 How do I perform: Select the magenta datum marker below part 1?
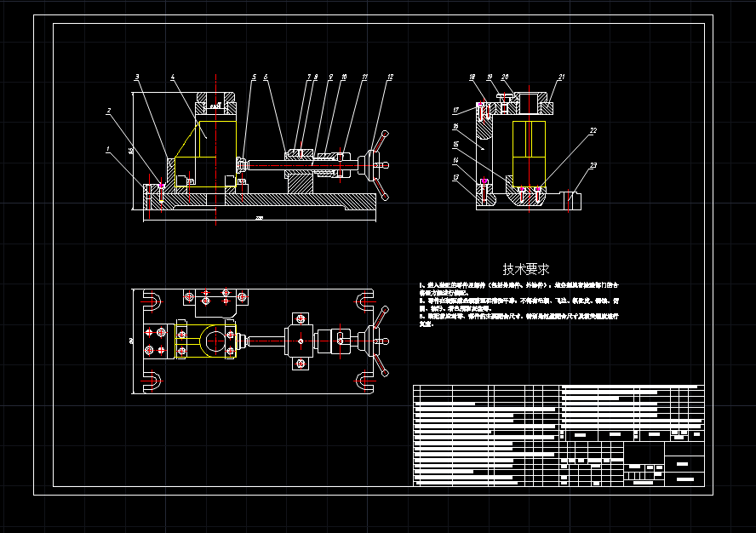coord(161,186)
